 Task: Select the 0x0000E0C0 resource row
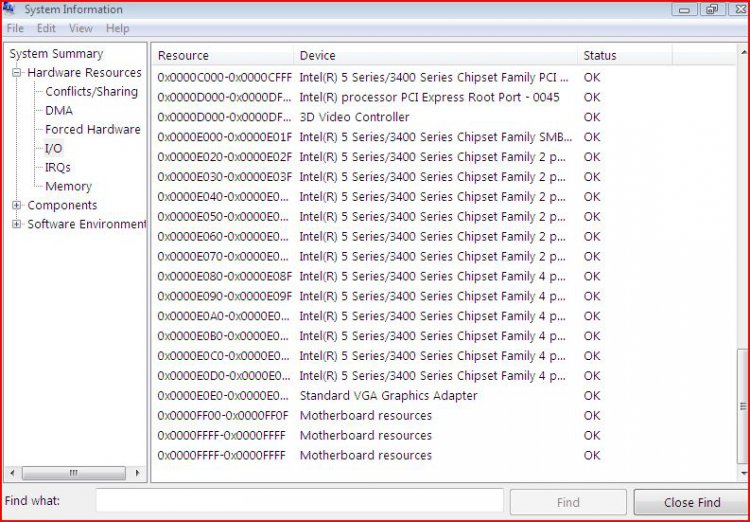[445, 356]
